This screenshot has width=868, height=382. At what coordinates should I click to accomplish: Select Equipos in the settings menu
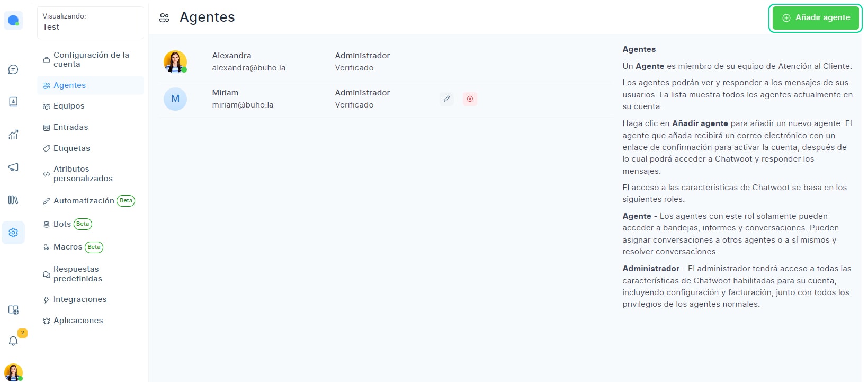pos(69,106)
